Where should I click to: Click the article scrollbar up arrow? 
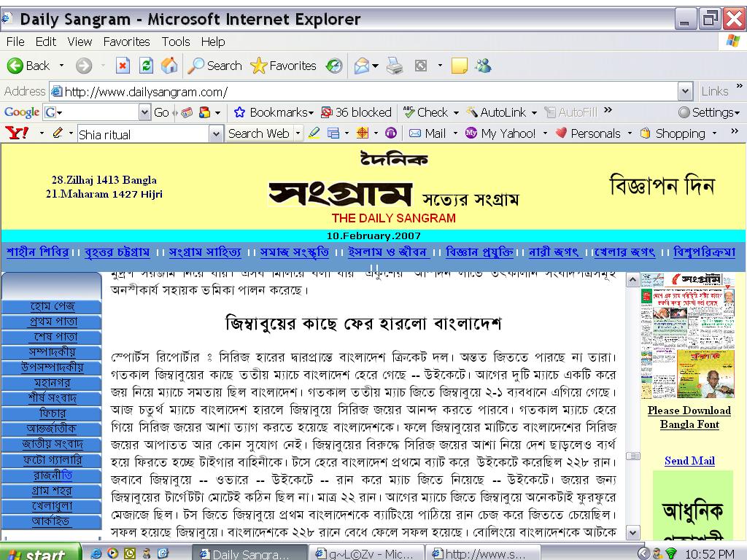[x=632, y=280]
